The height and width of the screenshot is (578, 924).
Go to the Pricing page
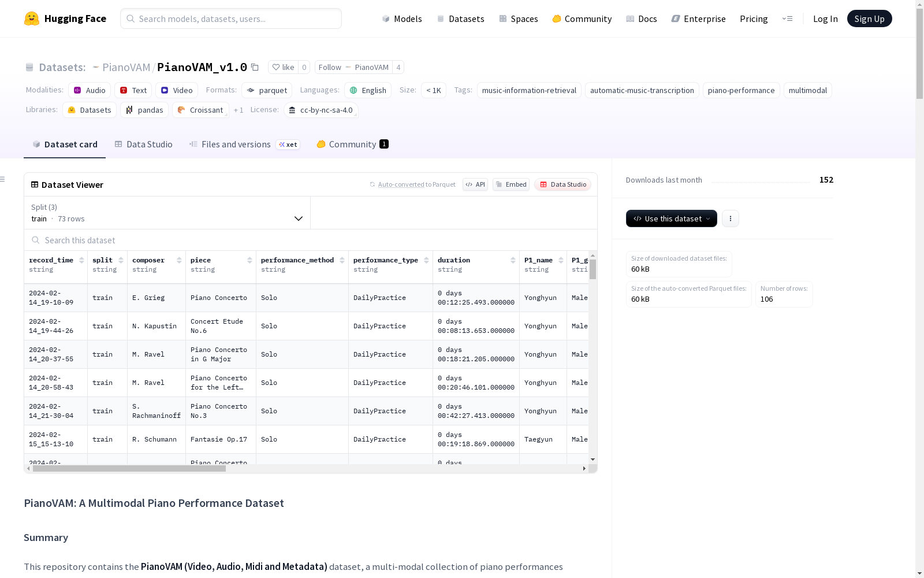(x=754, y=18)
